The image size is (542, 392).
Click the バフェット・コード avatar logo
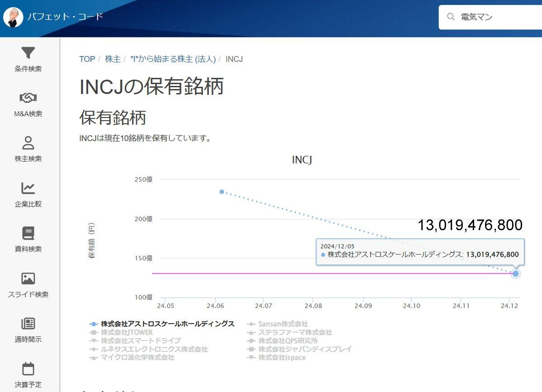[x=13, y=17]
